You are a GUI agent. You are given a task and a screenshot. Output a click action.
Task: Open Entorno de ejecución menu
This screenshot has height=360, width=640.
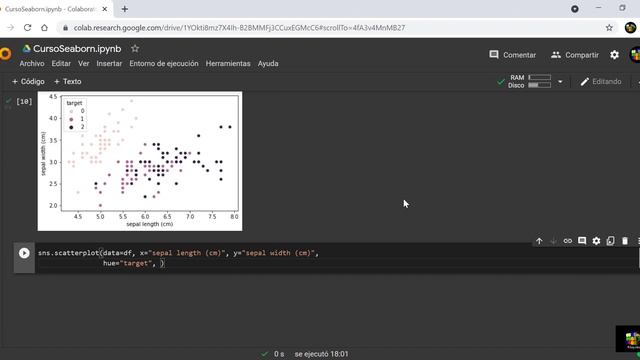(x=164, y=64)
